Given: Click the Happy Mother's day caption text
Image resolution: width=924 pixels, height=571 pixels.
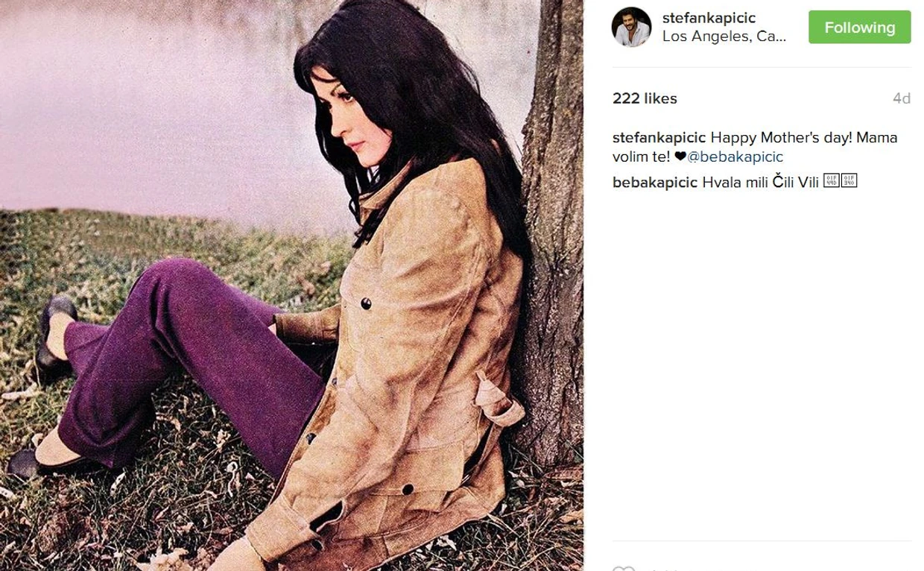Looking at the screenshot, I should (x=754, y=148).
